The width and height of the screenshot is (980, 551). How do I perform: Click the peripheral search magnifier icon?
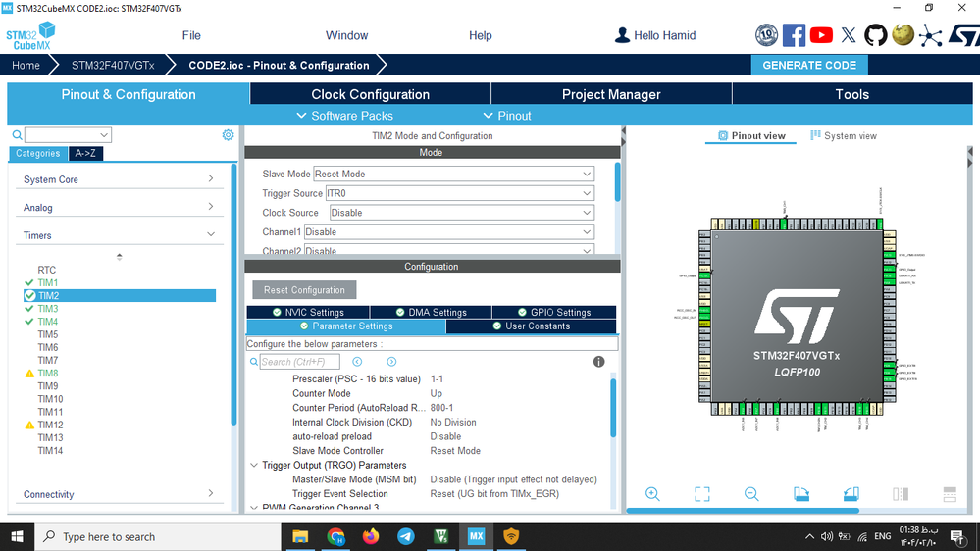point(17,135)
